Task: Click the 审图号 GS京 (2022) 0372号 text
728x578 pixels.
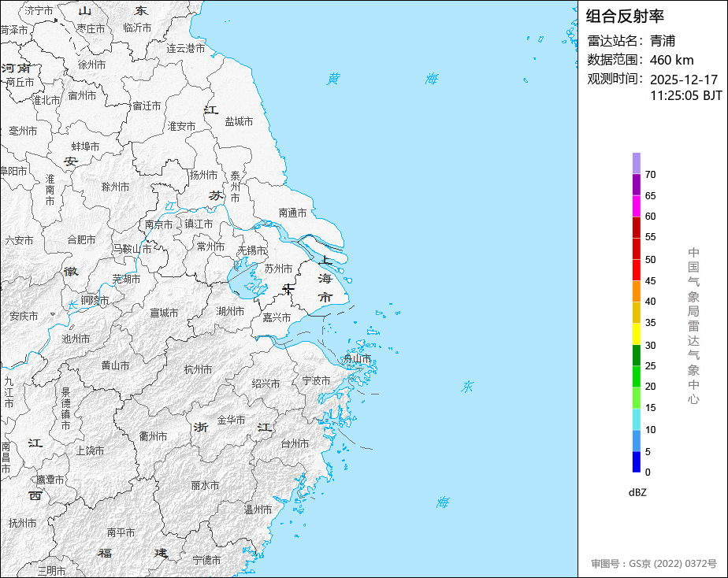Action: coord(654,564)
